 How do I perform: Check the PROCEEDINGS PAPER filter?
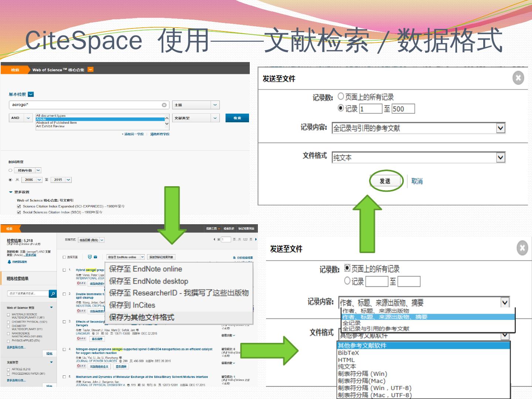point(8,374)
